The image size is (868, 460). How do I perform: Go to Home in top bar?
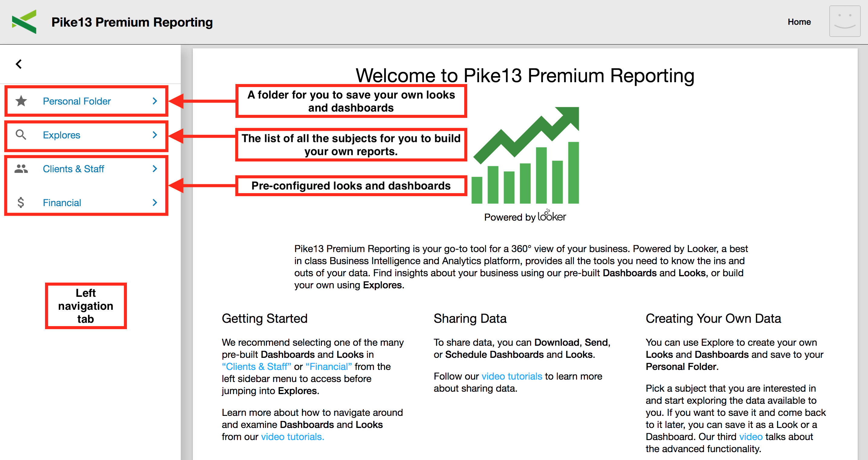(799, 22)
